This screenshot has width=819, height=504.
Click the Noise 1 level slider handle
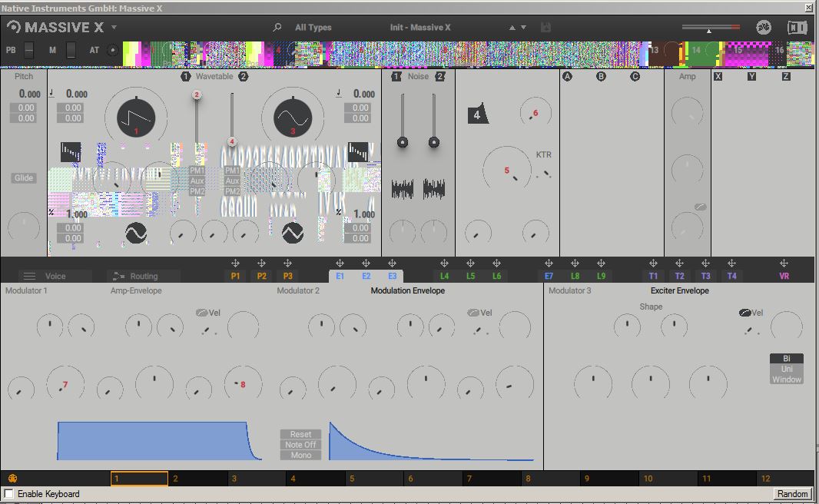[x=402, y=142]
